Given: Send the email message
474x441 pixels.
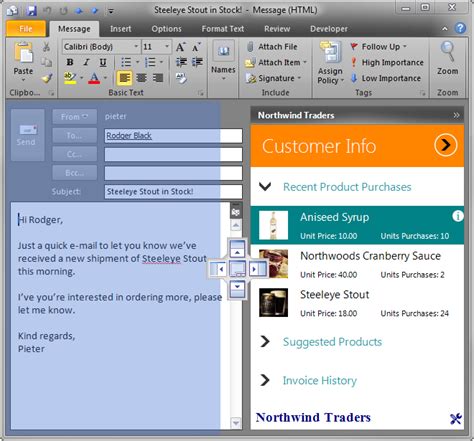Looking at the screenshot, I should (x=27, y=135).
